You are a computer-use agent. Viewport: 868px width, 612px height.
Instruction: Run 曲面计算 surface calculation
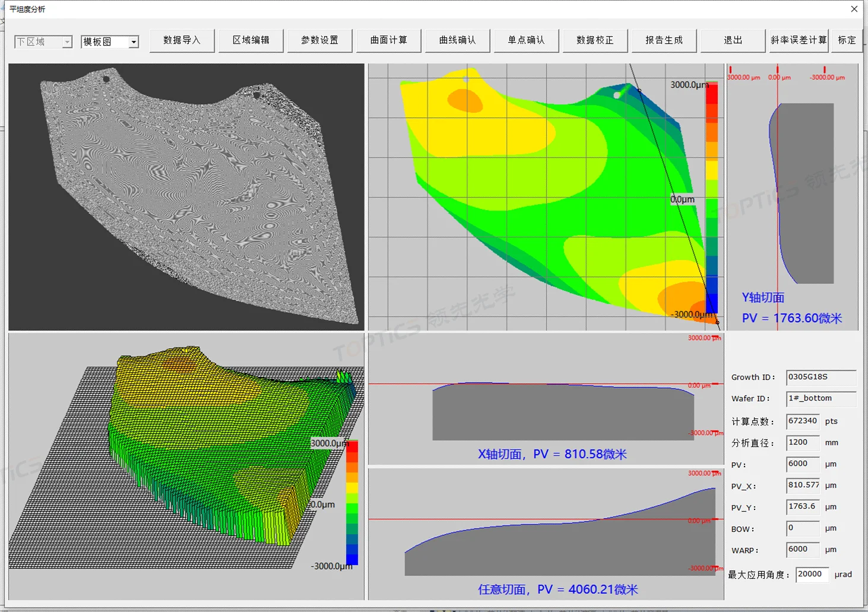pos(389,40)
